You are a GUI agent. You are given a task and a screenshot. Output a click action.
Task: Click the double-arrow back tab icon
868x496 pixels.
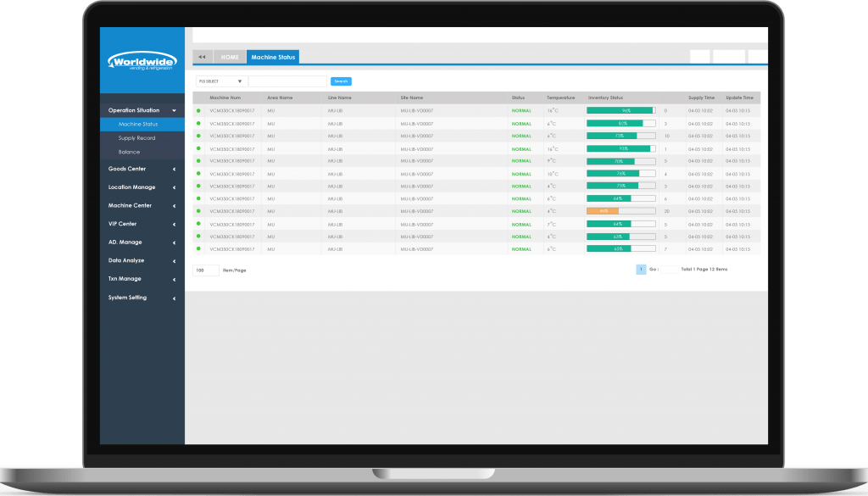[x=203, y=57]
